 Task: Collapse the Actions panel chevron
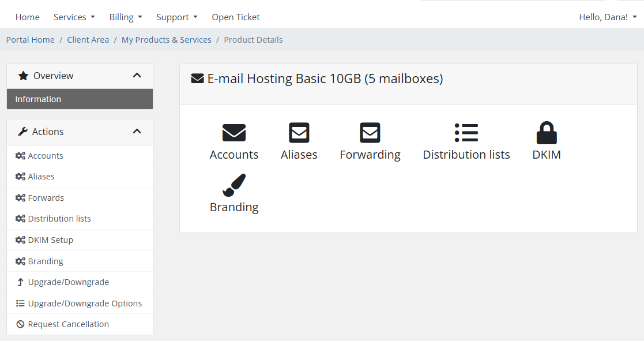137,132
